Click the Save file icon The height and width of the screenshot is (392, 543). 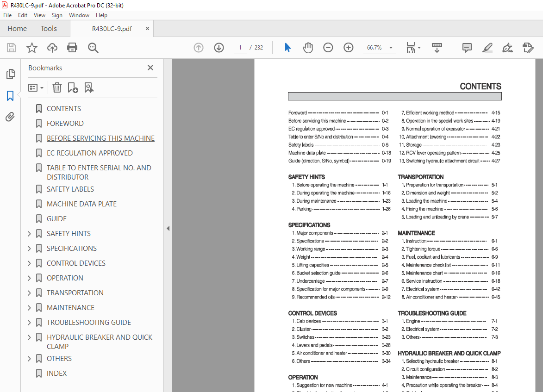[x=12, y=48]
